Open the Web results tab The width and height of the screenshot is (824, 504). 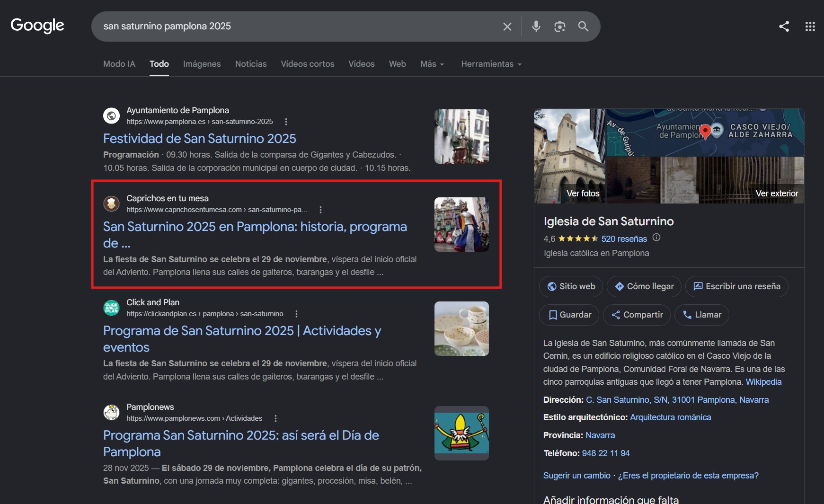(398, 64)
